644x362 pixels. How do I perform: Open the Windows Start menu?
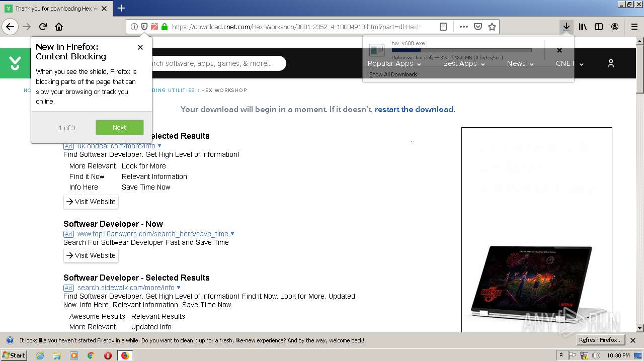tap(14, 355)
